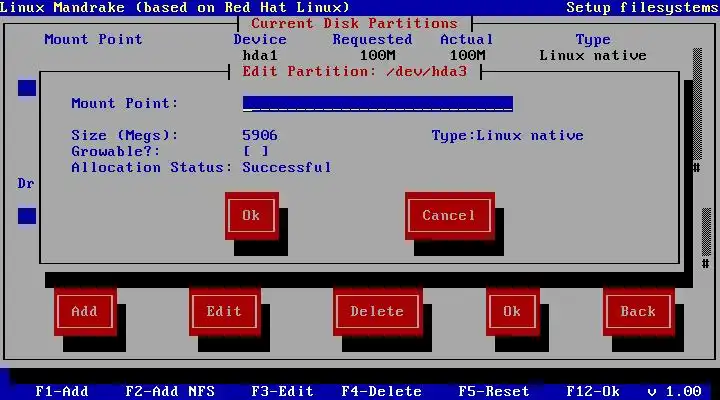The image size is (720, 400).
Task: Cancel the Edit Partition dialog
Action: point(450,215)
